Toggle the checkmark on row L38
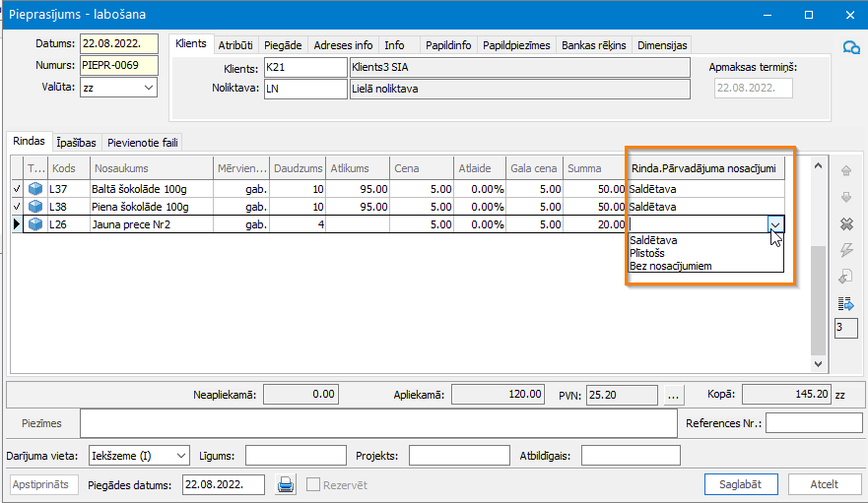This screenshot has height=503, width=868. click(16, 207)
